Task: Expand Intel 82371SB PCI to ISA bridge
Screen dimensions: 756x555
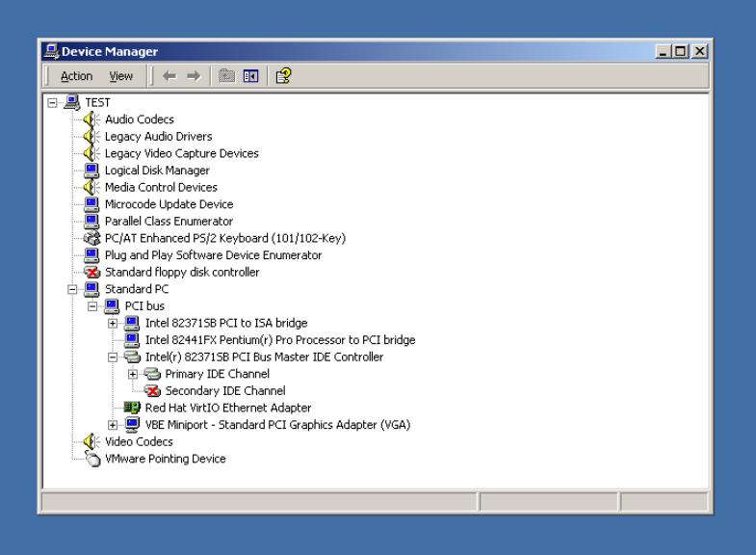Action: (113, 323)
